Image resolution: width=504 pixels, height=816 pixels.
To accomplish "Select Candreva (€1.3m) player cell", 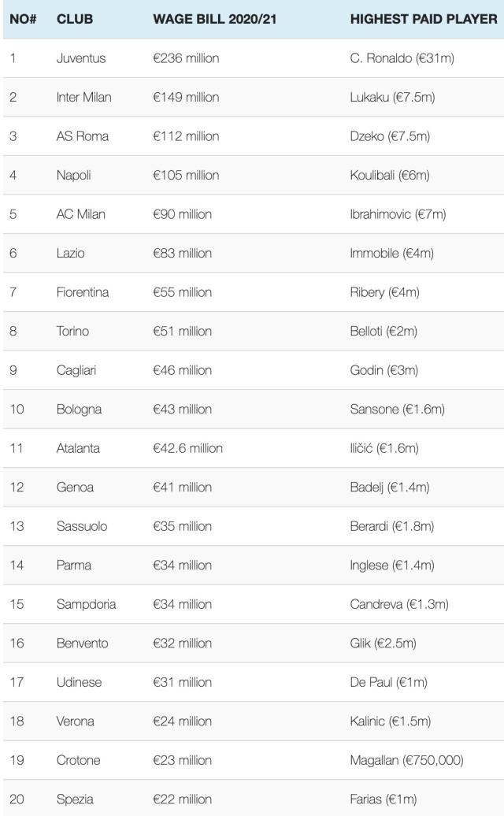I will (399, 604).
